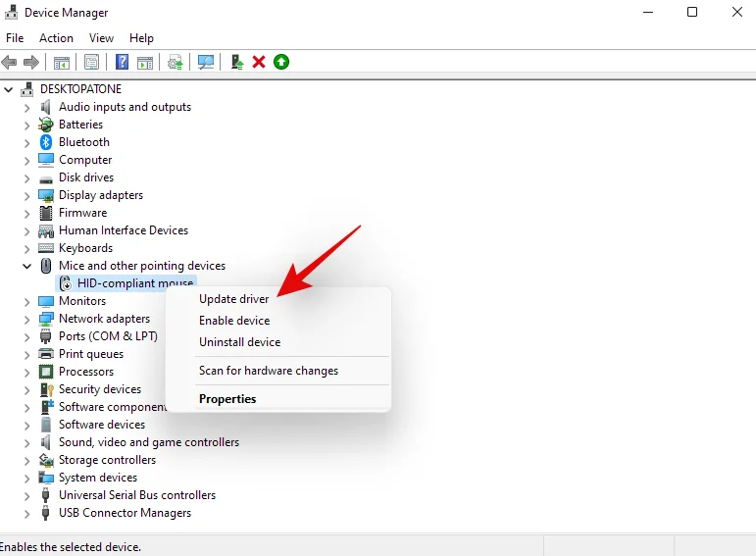Click the DESKTOPATONE computer icon
This screenshot has width=756, height=556.
pyautogui.click(x=27, y=89)
